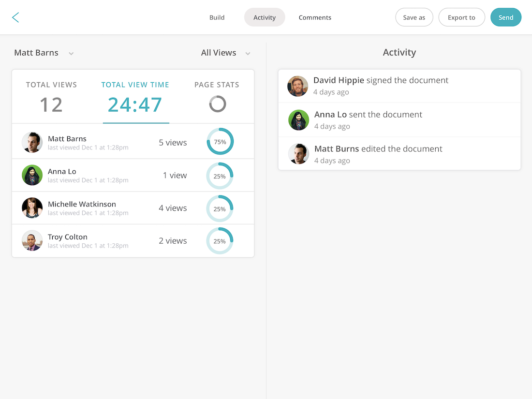Open 'Anna Lo sent the document' entry
This screenshot has width=532, height=399.
[x=399, y=120]
